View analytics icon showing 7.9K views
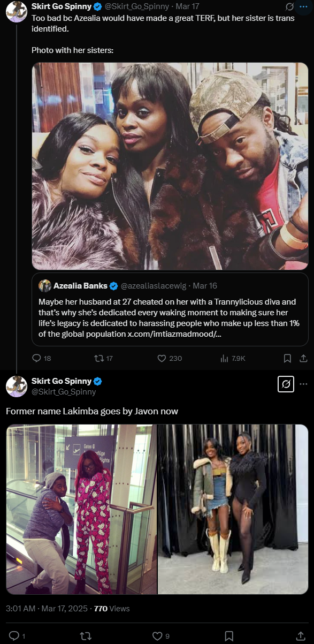 225,358
